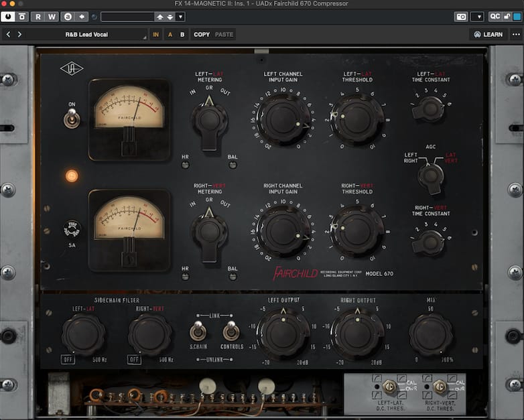Click the COPY button
524x420 pixels.
[x=202, y=34]
